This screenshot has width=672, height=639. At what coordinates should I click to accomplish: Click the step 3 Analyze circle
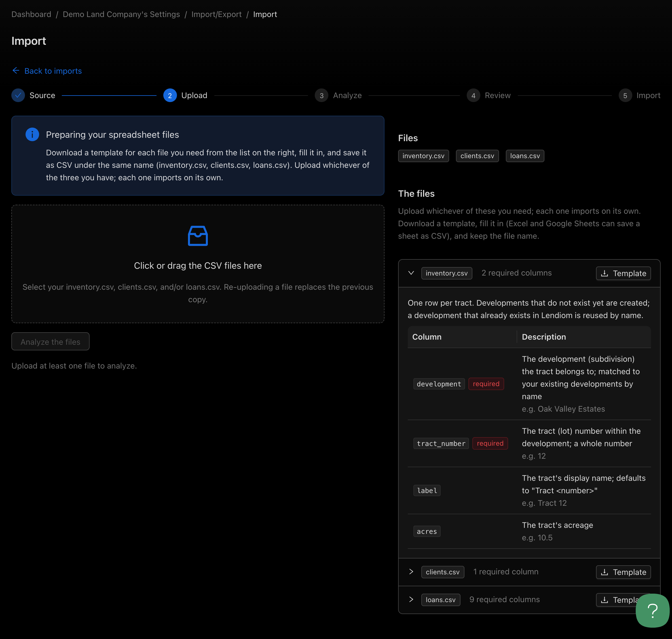click(322, 95)
